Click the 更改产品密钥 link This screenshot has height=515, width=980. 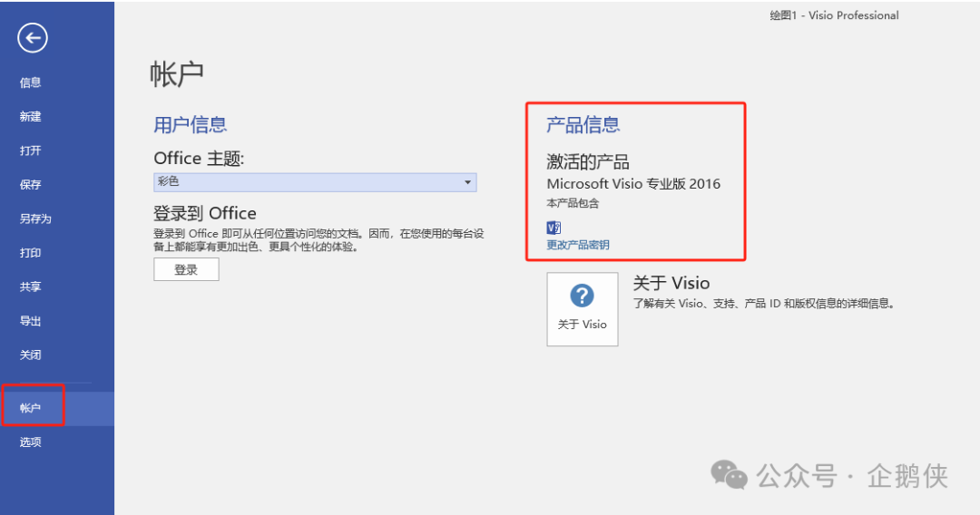pyautogui.click(x=578, y=245)
